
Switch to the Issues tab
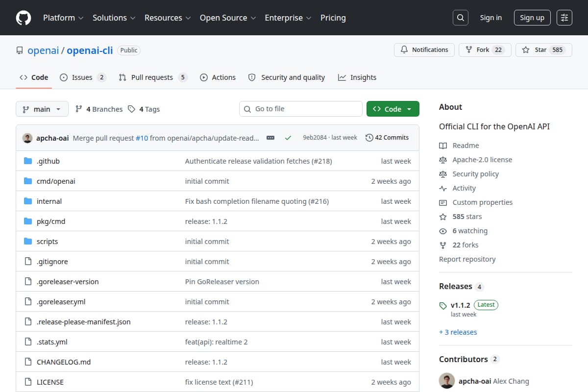[x=83, y=77]
